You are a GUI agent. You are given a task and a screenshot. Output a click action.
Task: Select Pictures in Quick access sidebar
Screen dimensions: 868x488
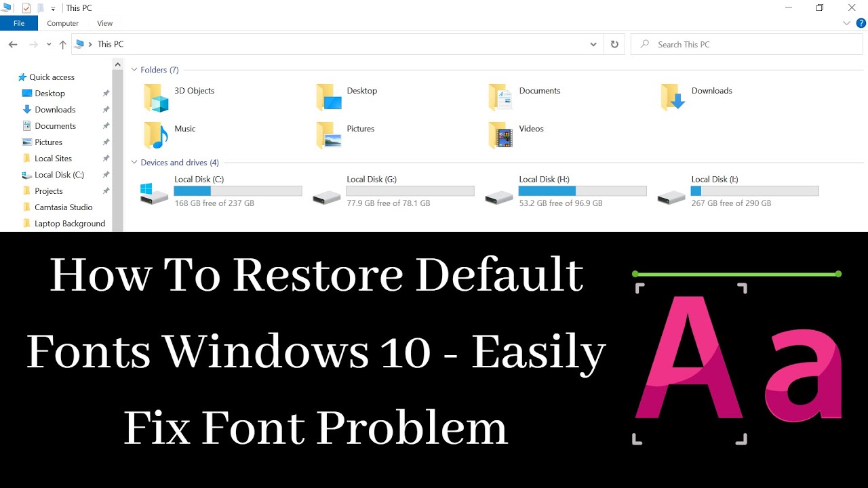pyautogui.click(x=49, y=142)
